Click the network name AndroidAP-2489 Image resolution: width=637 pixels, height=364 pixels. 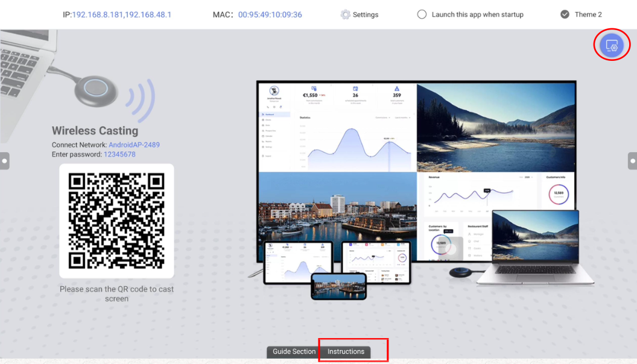pos(134,145)
